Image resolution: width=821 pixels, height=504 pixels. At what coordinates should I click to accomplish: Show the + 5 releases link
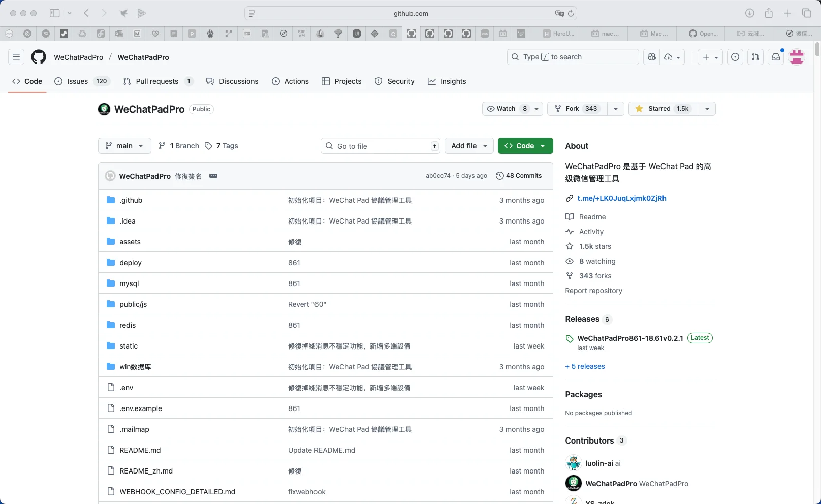click(x=585, y=366)
